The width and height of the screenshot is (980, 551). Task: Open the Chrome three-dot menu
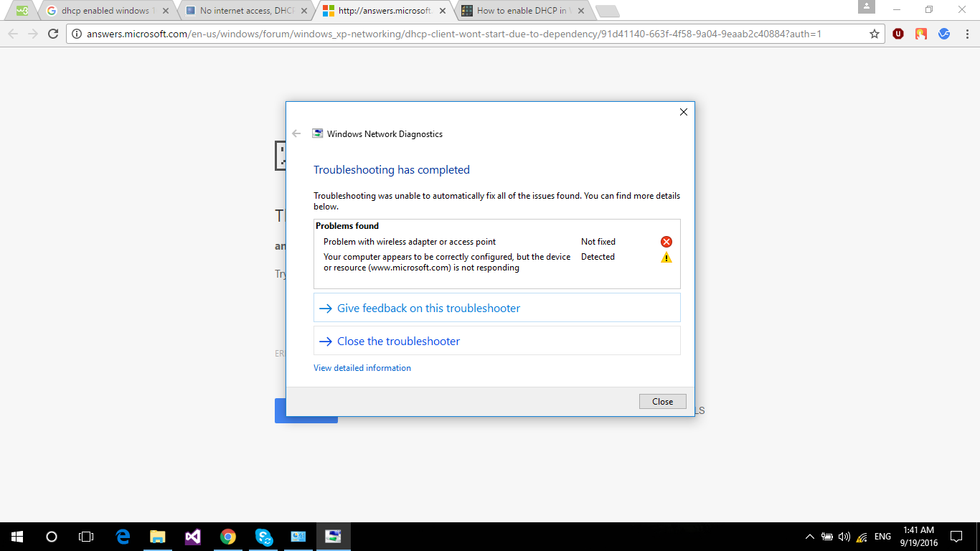tap(966, 34)
